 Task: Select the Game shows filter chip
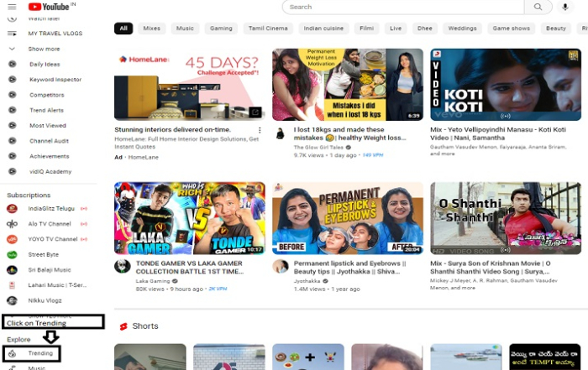[x=511, y=28]
